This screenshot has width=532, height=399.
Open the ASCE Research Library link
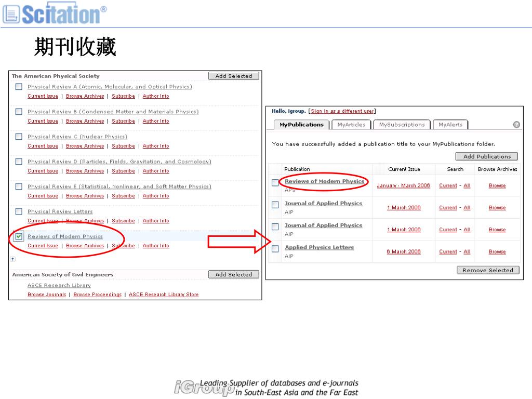tap(59, 285)
